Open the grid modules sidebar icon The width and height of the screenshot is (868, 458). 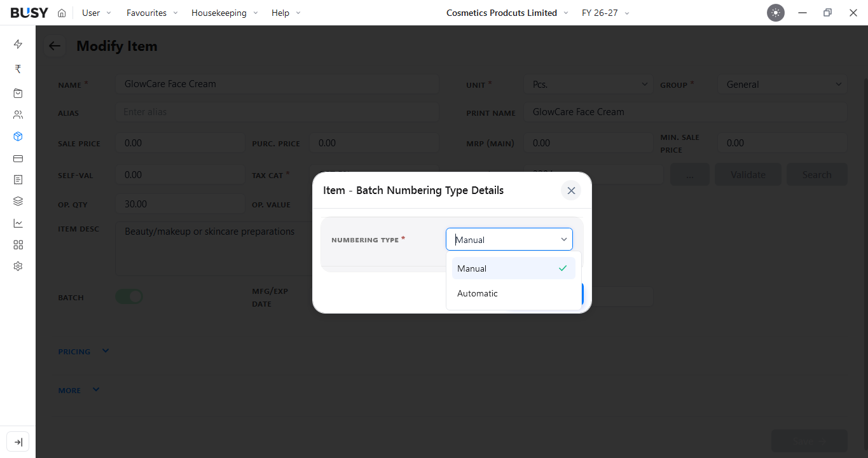click(x=18, y=245)
